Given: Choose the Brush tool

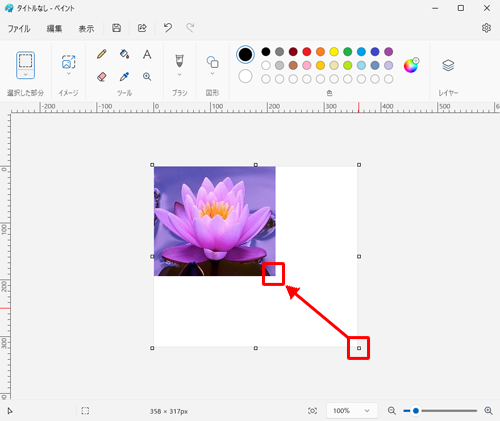Looking at the screenshot, I should coord(179,61).
